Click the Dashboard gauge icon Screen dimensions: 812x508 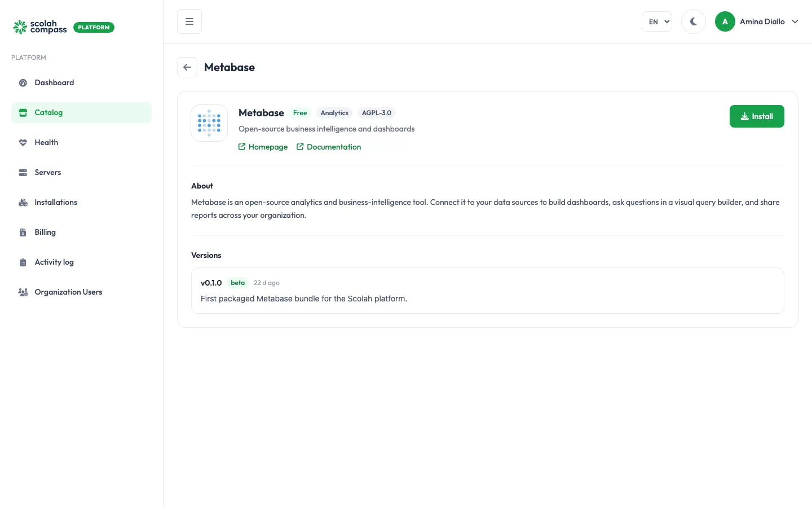tap(23, 83)
